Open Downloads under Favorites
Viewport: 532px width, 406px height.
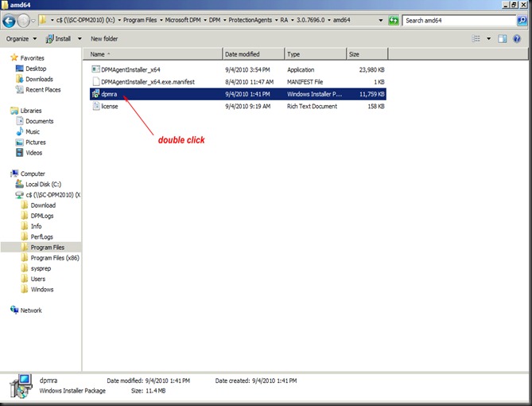39,79
